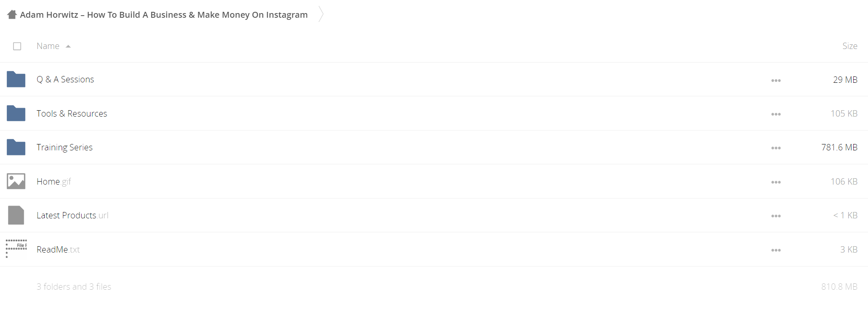
Task: Open the three-dots menu for Tools & Resources
Action: point(776,114)
